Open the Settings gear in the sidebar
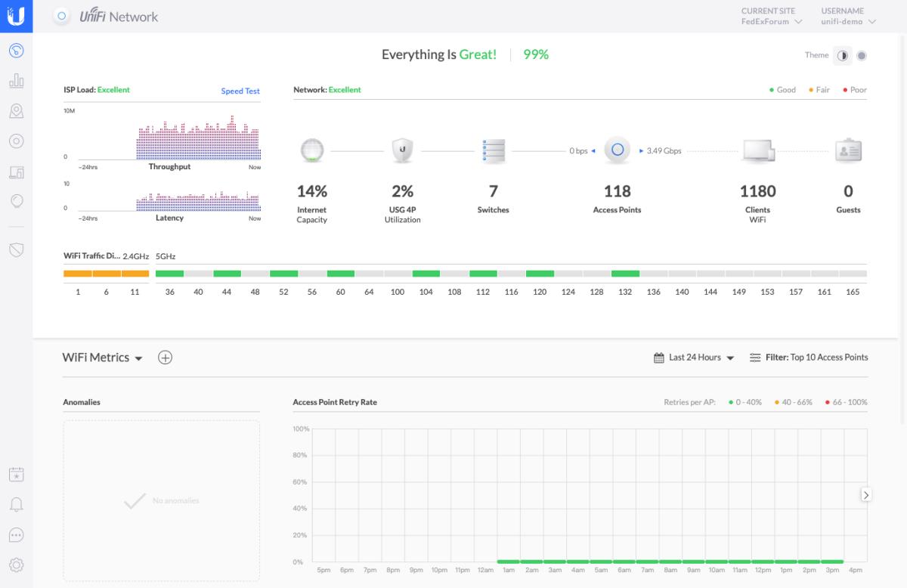 (16, 564)
